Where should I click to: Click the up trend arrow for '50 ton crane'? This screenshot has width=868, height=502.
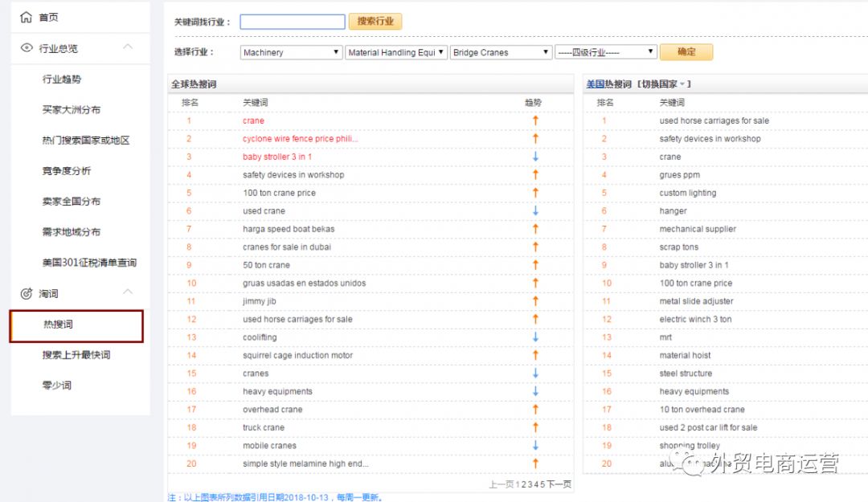point(535,265)
